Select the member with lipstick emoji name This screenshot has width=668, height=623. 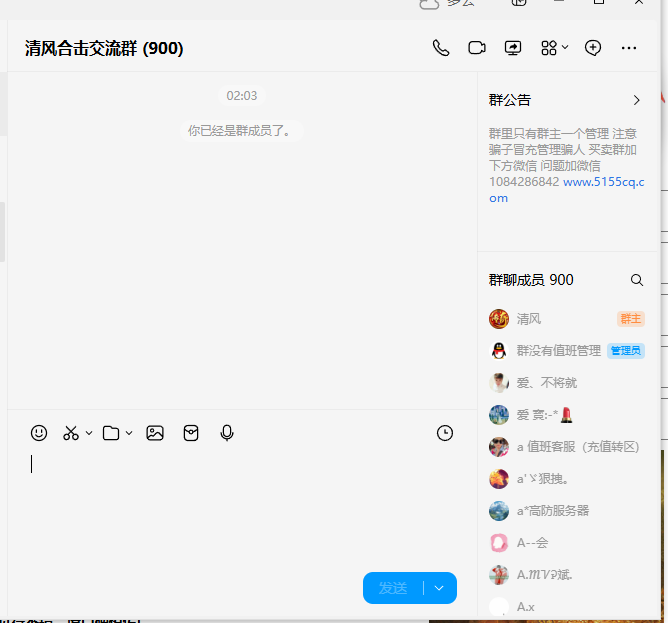567,415
